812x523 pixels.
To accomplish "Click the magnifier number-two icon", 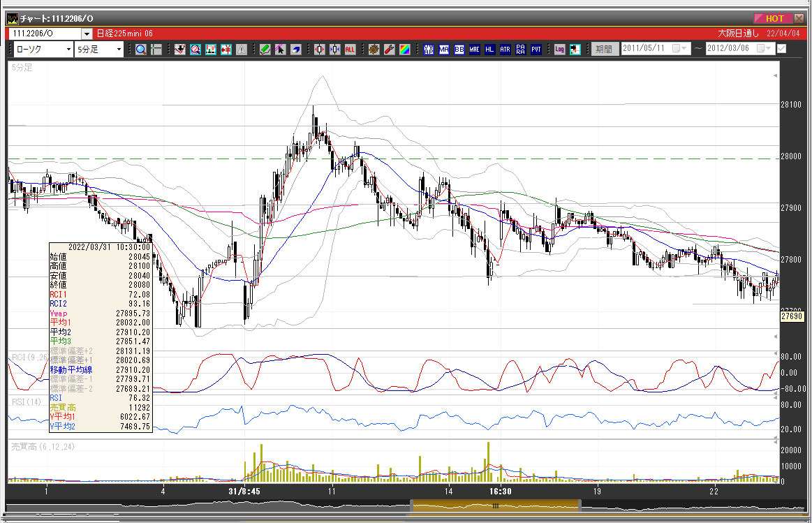I will pos(195,49).
